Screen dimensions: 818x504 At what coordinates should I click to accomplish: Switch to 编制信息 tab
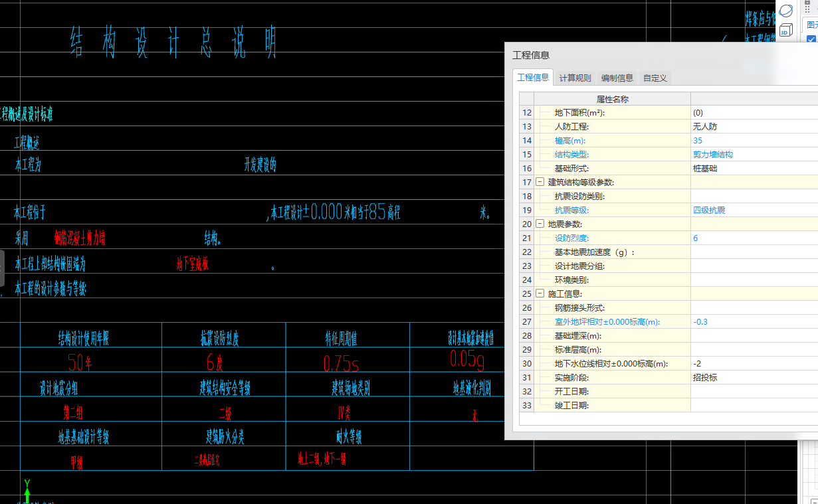[x=617, y=78]
